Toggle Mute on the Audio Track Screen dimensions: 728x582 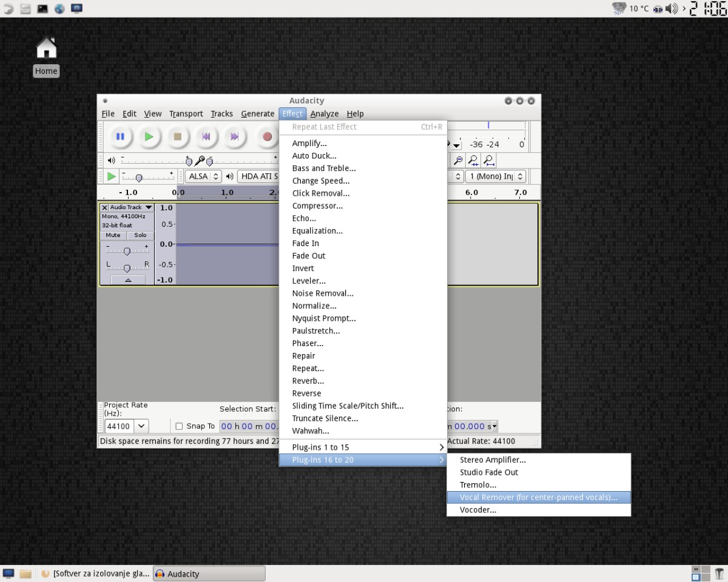point(113,235)
